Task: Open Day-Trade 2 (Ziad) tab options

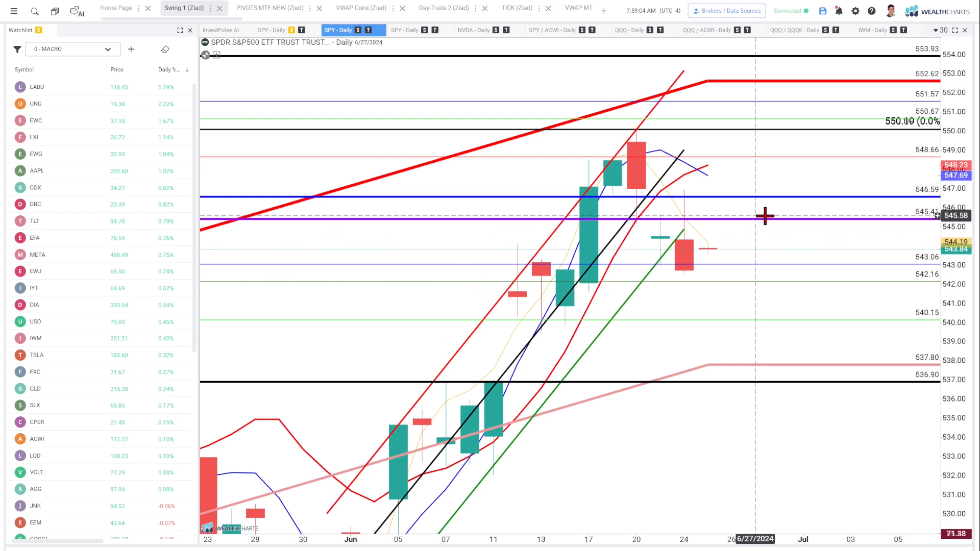Action: pos(475,8)
